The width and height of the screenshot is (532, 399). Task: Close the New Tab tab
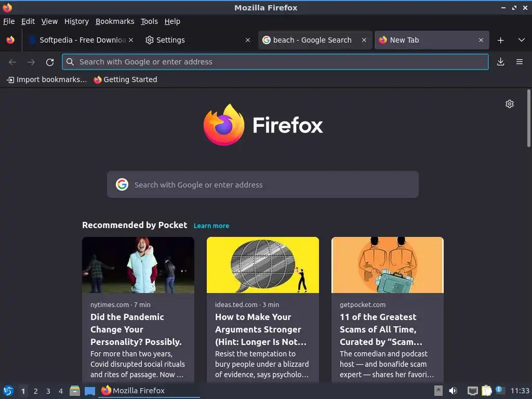pos(481,40)
